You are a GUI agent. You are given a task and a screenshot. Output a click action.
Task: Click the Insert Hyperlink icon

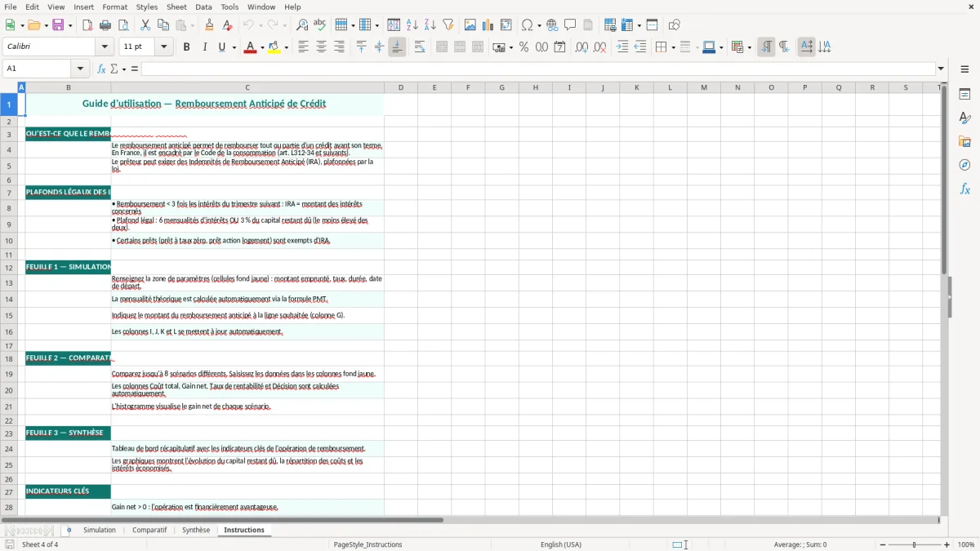552,25
